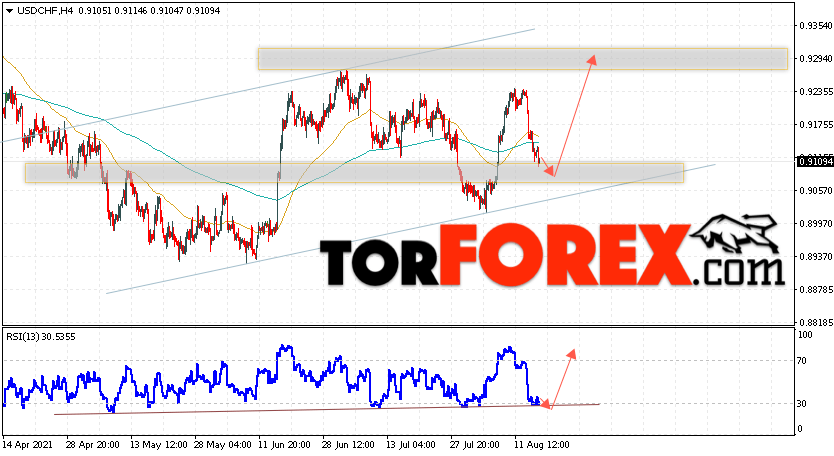This screenshot has width=834, height=456.
Task: Click the USDCHF,H4 chart title text
Action: 46,11
